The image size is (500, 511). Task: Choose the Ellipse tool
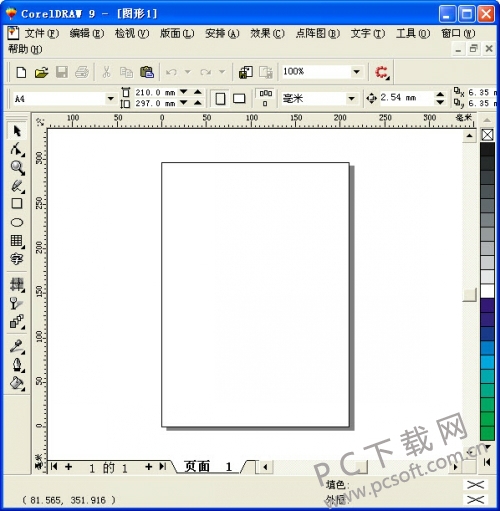[17, 222]
